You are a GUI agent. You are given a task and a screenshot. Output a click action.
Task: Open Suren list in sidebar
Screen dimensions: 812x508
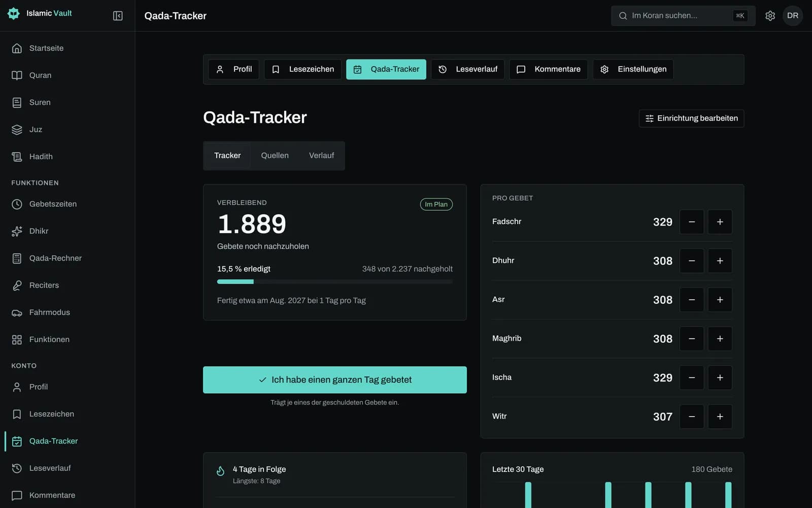click(67, 103)
